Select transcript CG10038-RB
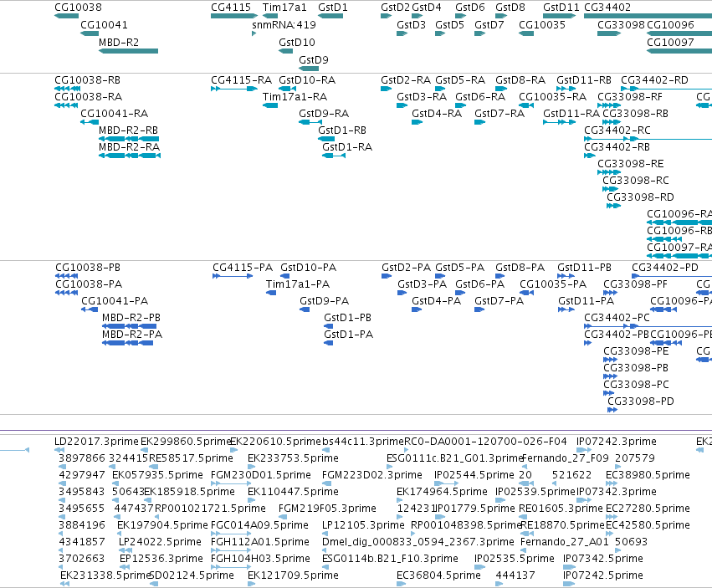 coord(87,80)
